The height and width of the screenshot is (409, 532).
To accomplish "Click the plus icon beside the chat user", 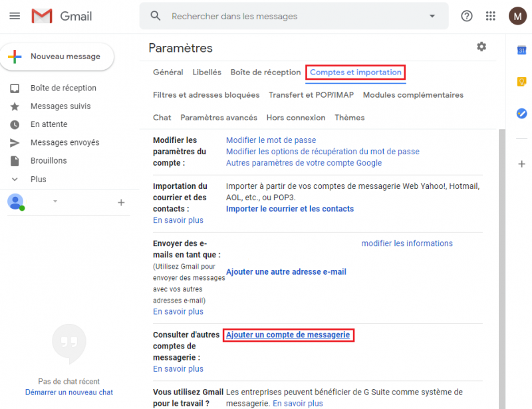I will (x=121, y=202).
